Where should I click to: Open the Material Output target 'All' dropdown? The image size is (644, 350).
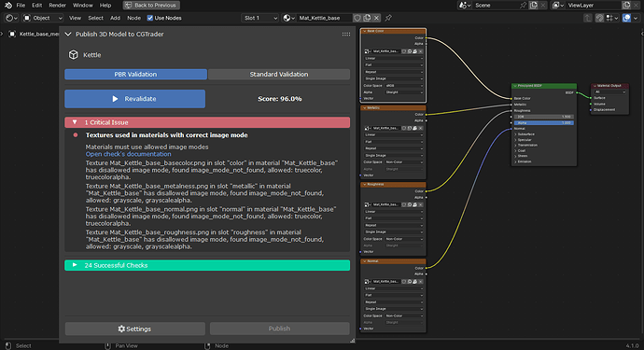point(609,92)
